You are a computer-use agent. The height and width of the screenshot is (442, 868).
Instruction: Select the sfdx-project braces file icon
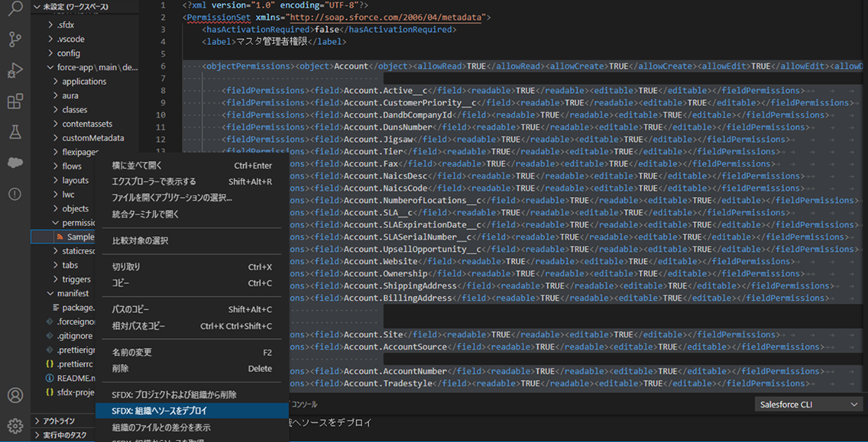coord(49,393)
